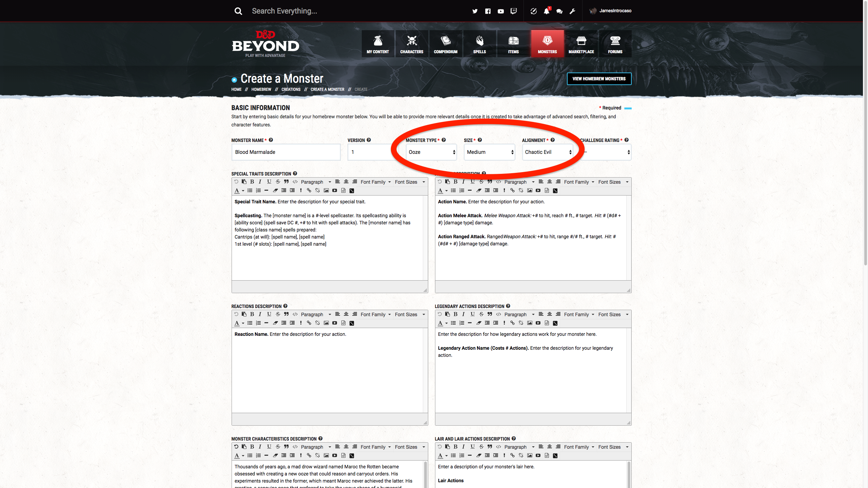Open Font Sizes dropdown in Legendary Actions editor
Image resolution: width=868 pixels, height=488 pixels.
pyautogui.click(x=613, y=314)
